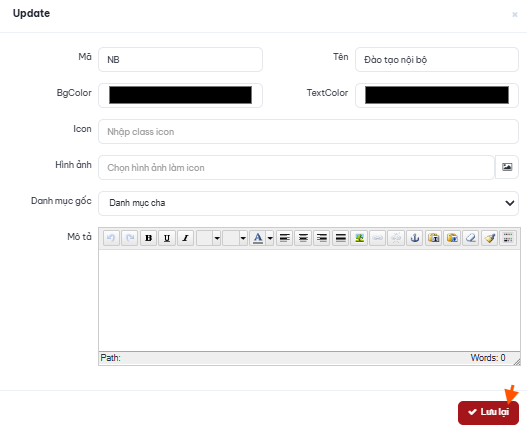Click the Hình ảnh image path field

296,167
